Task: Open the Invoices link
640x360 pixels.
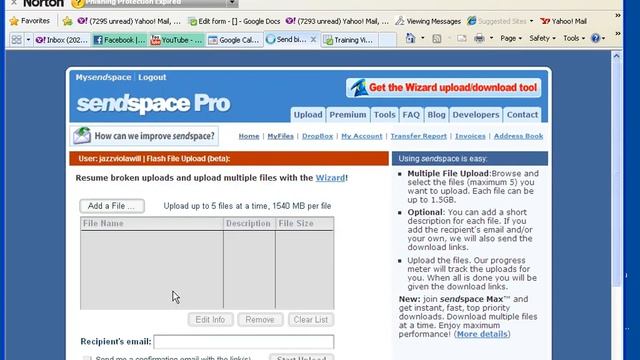Action: pos(470,136)
